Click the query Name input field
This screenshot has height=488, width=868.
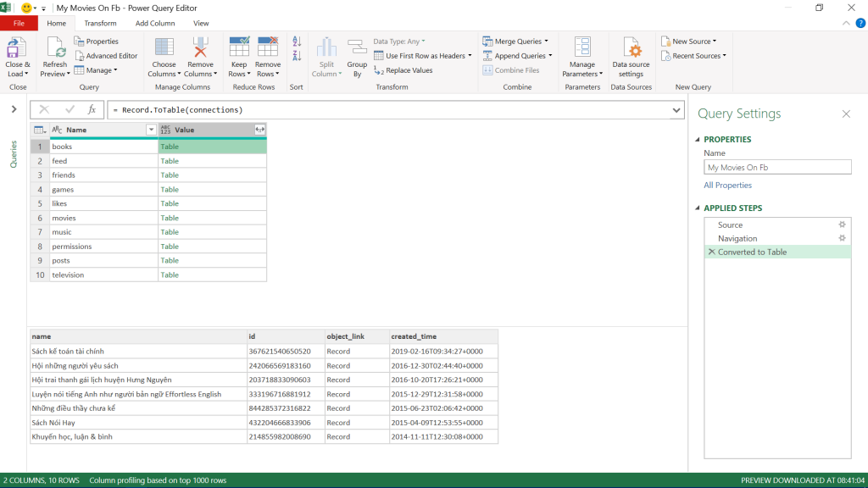[776, 168]
